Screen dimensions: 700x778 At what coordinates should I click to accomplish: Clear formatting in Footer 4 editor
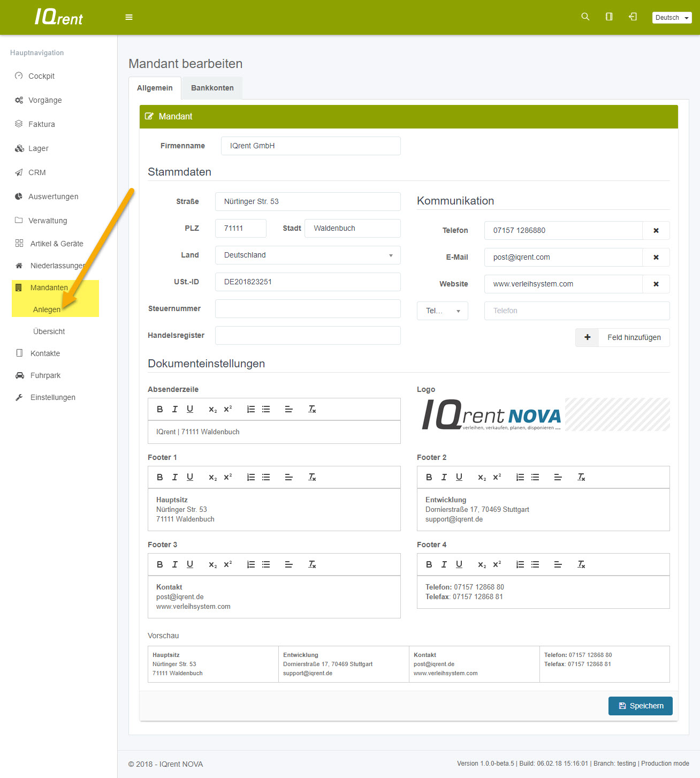click(x=581, y=564)
